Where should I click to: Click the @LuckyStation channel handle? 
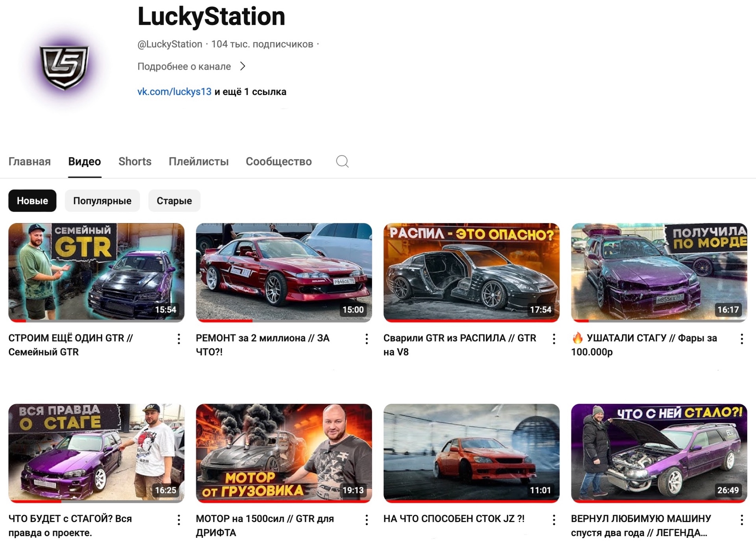170,44
